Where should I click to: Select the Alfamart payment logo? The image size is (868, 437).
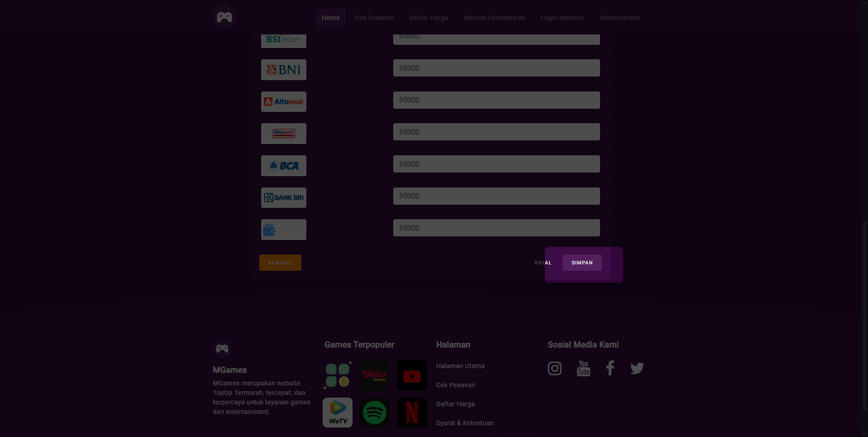[284, 134]
